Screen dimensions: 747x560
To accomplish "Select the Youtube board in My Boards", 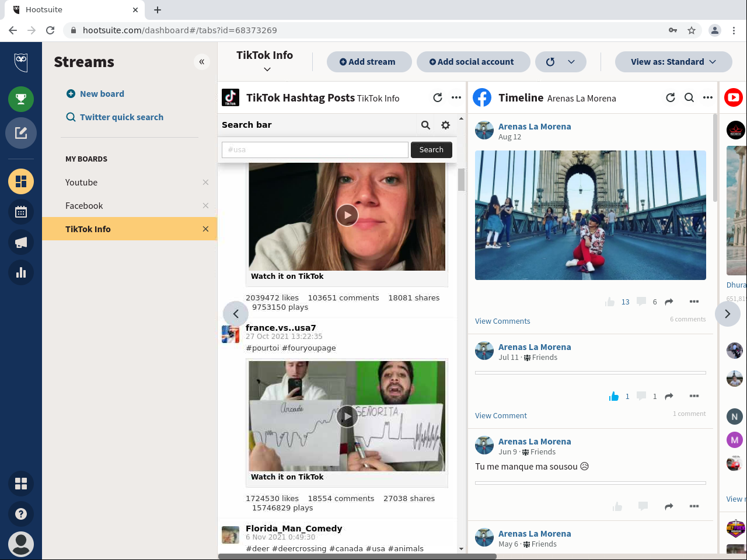I will pyautogui.click(x=82, y=183).
